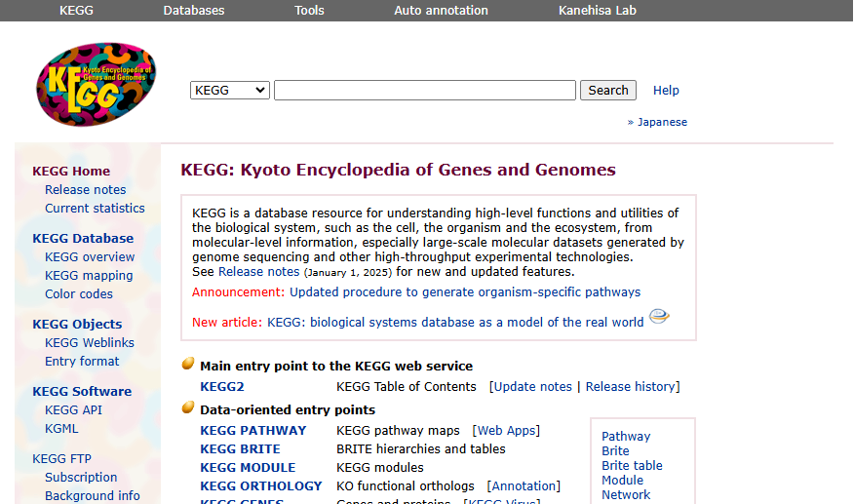Open KEGG FTP link
The image size is (854, 504).
61,459
